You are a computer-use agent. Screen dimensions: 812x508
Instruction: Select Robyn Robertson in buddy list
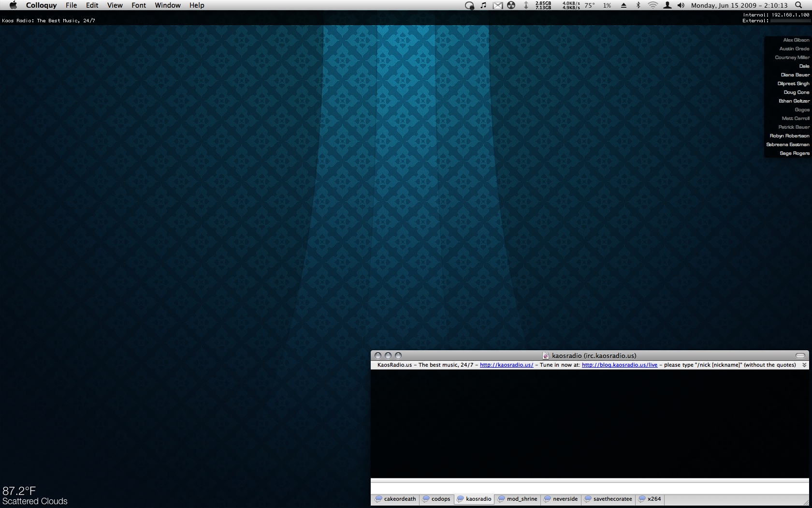790,136
